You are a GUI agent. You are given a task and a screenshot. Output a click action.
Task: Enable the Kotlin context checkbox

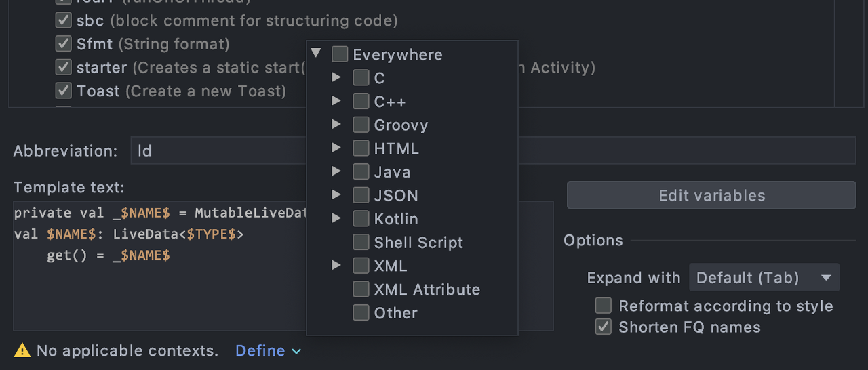pos(361,219)
